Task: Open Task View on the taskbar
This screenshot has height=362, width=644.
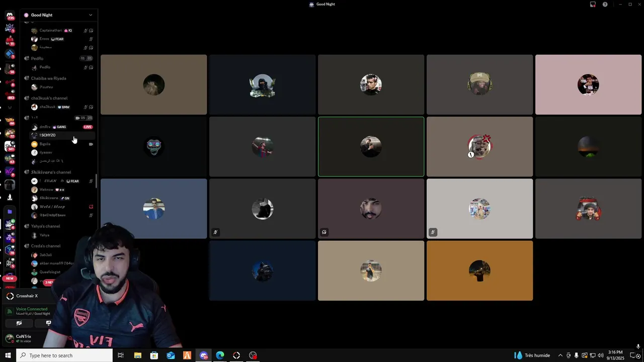Action: point(121,355)
